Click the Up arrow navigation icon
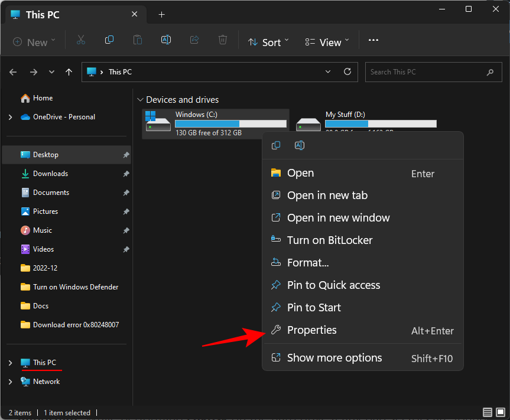 point(69,72)
